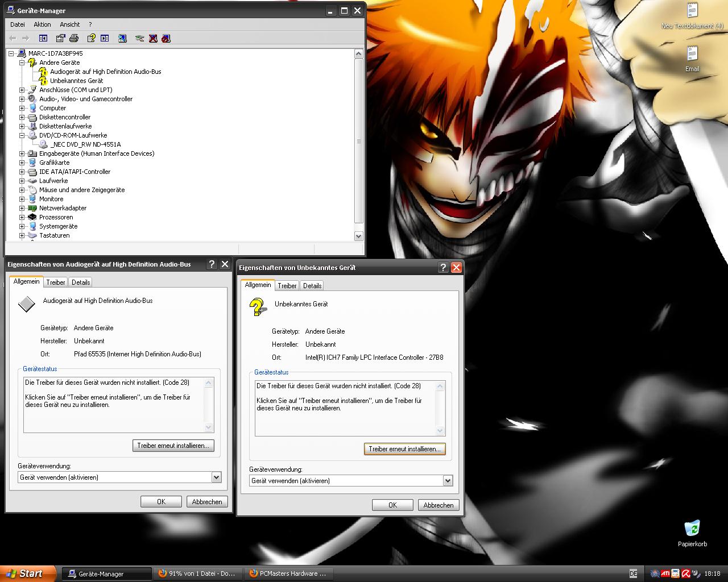This screenshot has height=582, width=728.
Task: Switch to Firefox download taskbar button
Action: 197,573
